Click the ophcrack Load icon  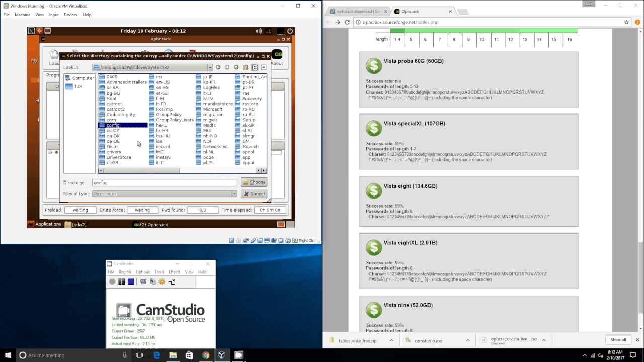coord(54,55)
